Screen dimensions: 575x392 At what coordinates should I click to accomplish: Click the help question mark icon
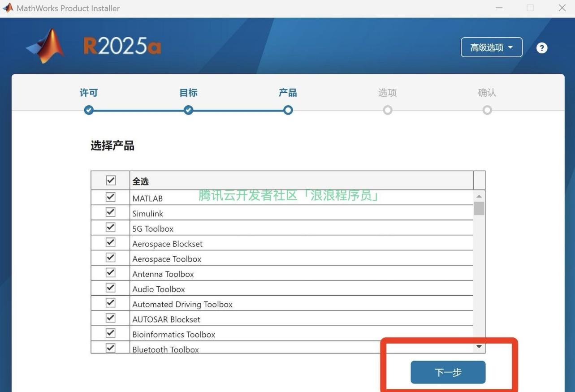pos(542,48)
